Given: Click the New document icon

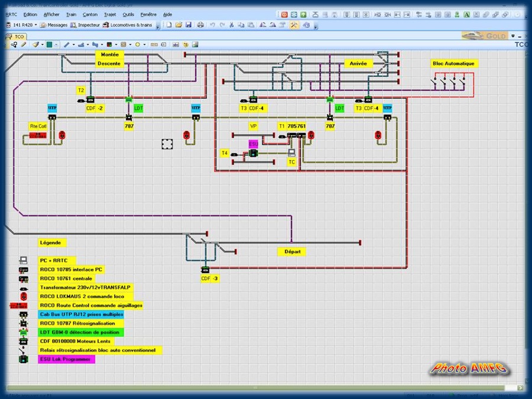Looking at the screenshot, I should 169,25.
